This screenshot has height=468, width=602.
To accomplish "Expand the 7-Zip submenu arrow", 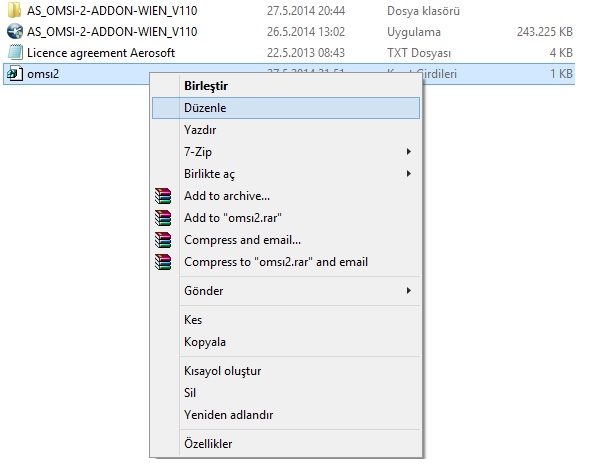I will (x=409, y=152).
